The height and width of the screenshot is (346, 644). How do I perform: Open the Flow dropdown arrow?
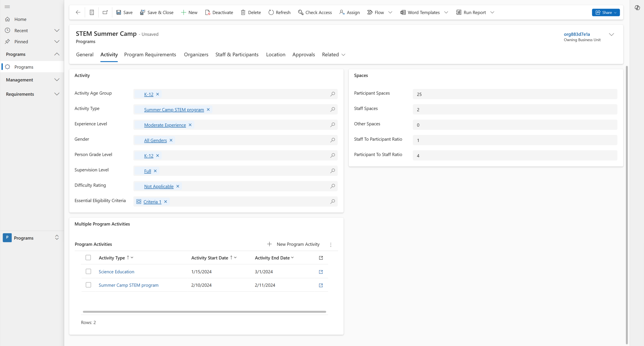(x=390, y=12)
